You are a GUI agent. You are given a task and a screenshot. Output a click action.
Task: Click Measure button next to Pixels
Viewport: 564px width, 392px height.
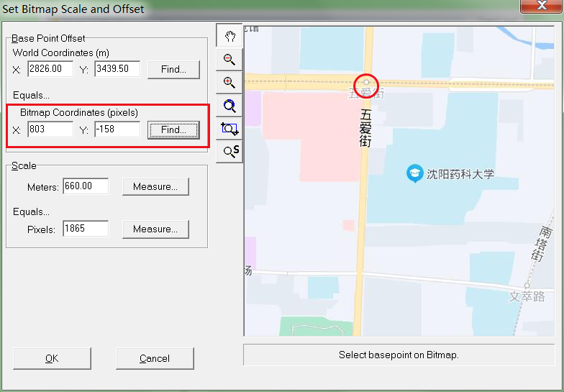(x=155, y=229)
